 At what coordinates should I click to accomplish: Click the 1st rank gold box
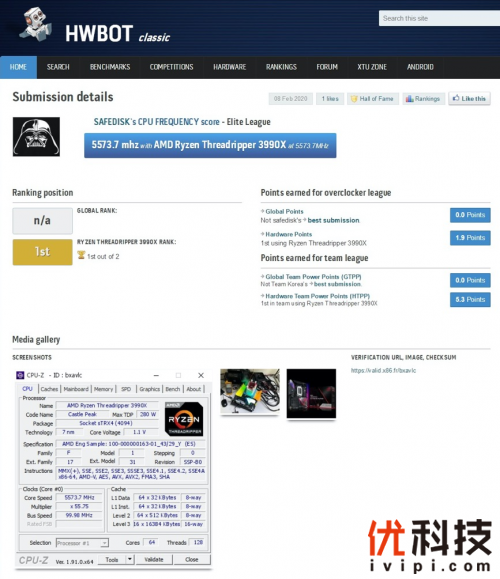point(42,252)
